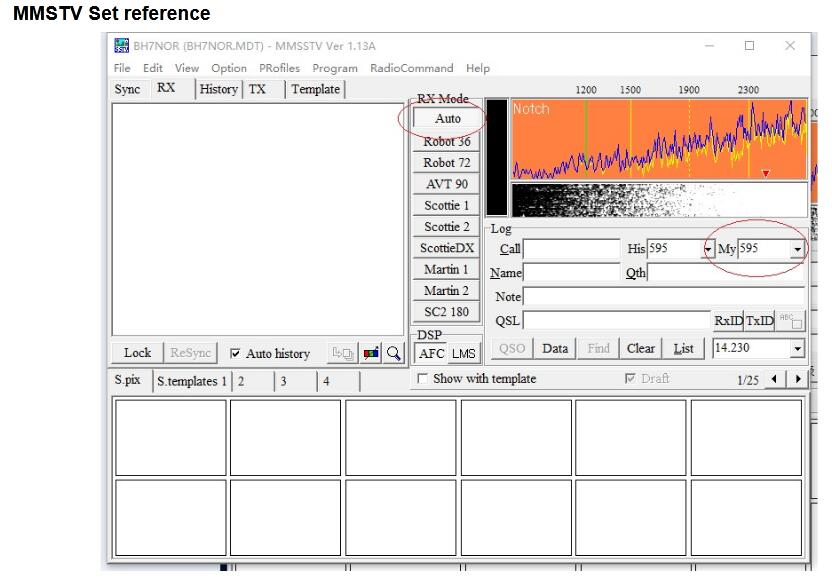Switch to the History tab

coord(218,89)
